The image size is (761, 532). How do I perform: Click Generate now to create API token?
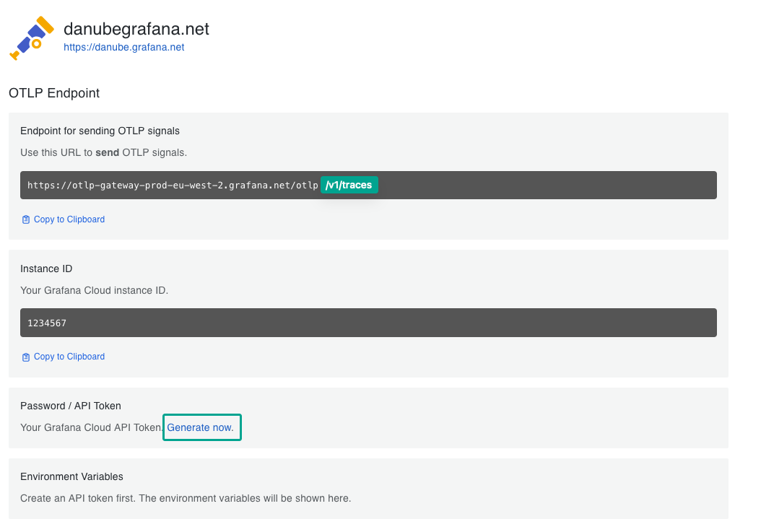[201, 427]
